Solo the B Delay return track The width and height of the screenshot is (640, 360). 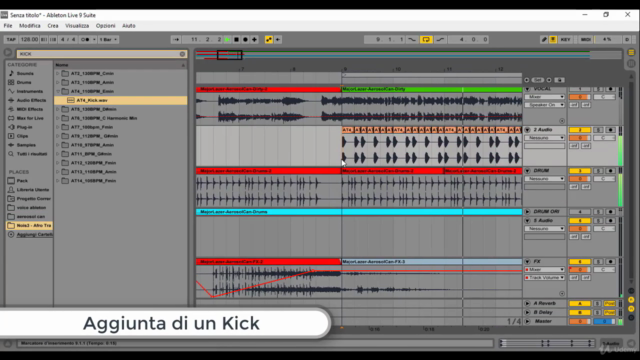pos(598,313)
